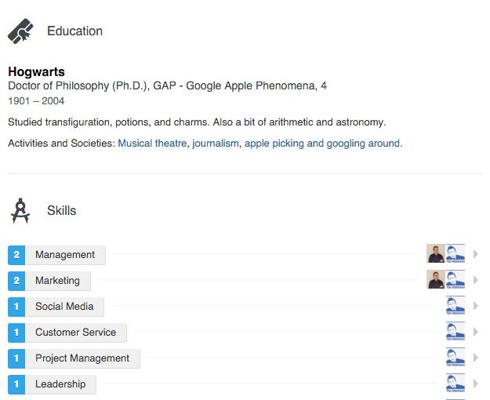Select the Project Management skill tag
Image resolution: width=490 pixels, height=400 pixels.
click(82, 358)
